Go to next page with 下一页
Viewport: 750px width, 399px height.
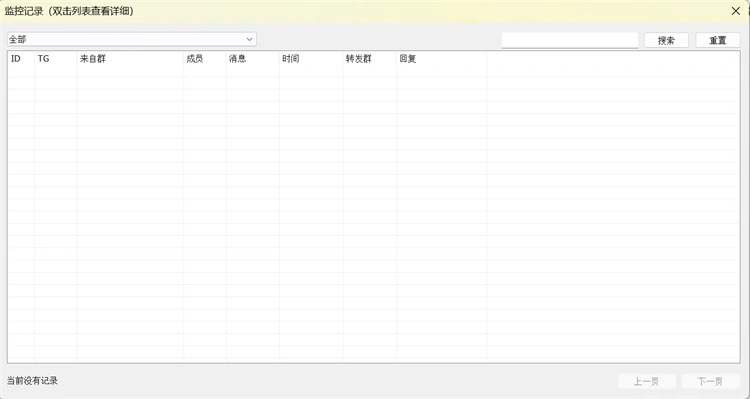[x=710, y=381]
